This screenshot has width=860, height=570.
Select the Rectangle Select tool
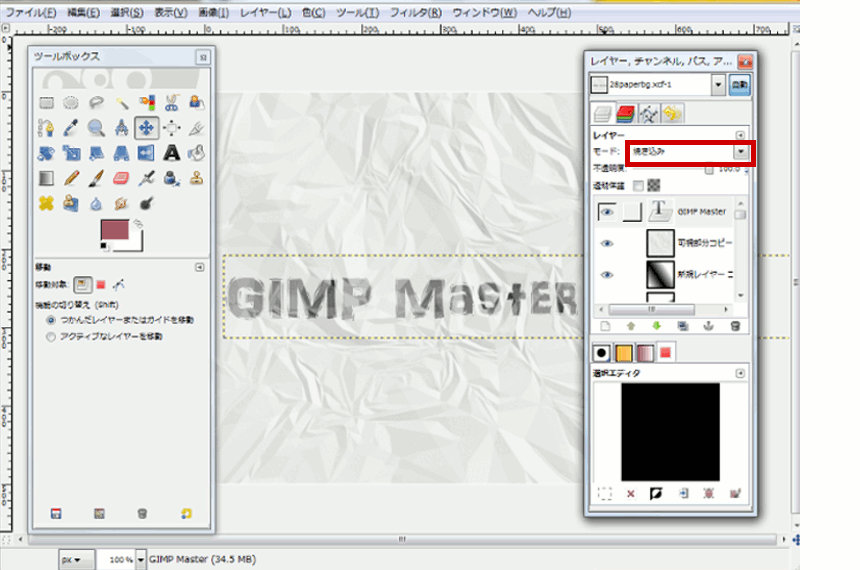point(47,103)
